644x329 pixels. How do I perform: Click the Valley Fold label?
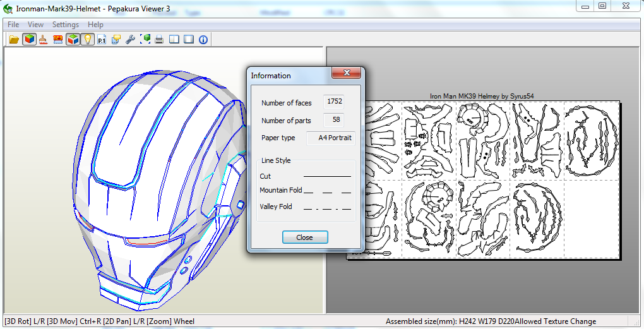[276, 206]
